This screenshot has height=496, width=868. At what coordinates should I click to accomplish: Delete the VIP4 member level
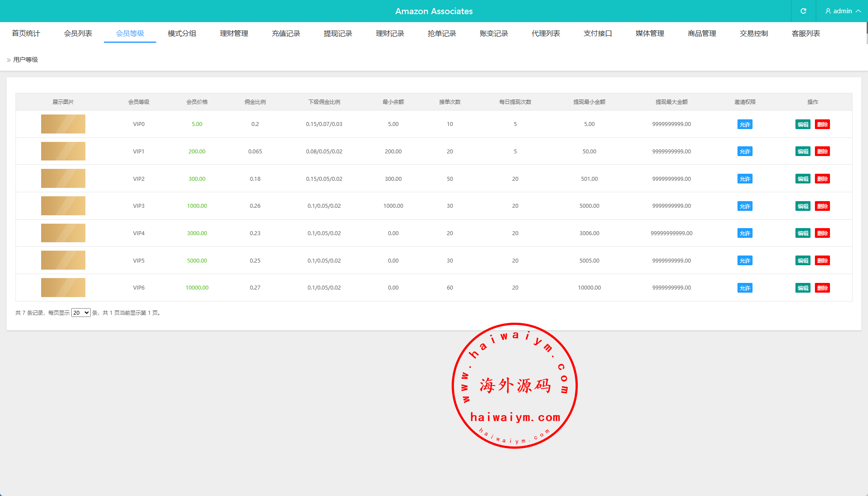822,233
